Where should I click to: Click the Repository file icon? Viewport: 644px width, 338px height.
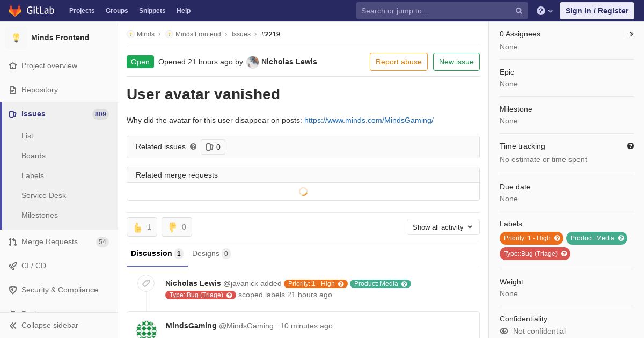13,90
